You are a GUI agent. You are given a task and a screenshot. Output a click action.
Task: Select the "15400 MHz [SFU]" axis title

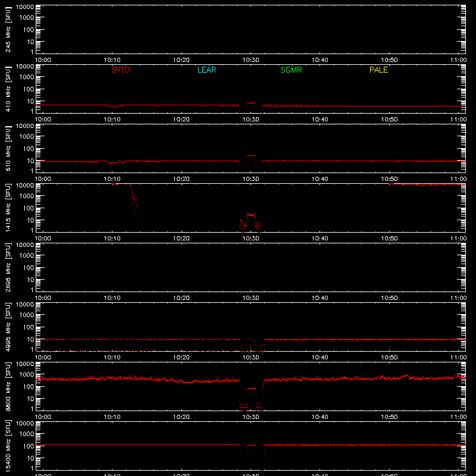(8, 446)
